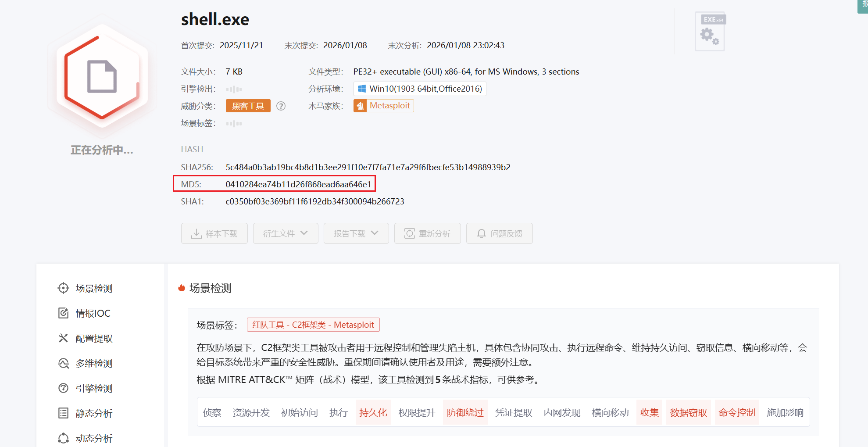Select the 防御绕过 tactic tab
868x447 pixels.
(x=465, y=412)
